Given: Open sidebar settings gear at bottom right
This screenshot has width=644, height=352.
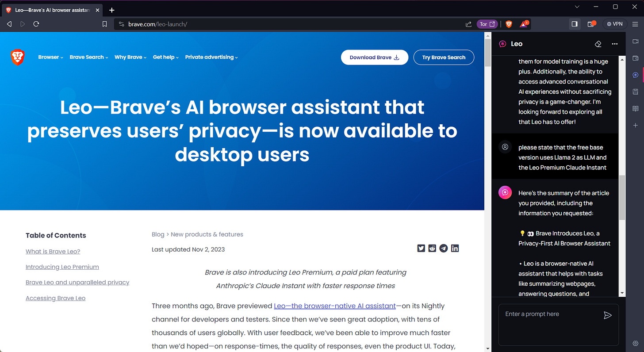Looking at the screenshot, I should pyautogui.click(x=636, y=344).
